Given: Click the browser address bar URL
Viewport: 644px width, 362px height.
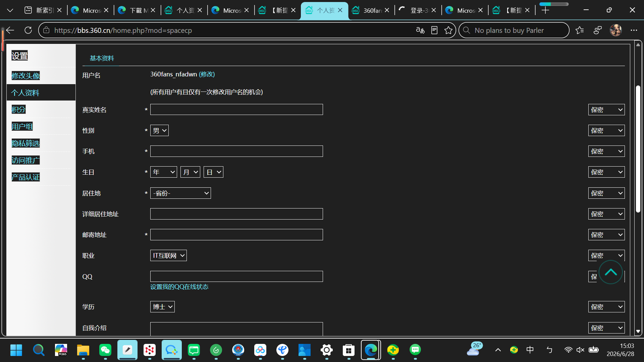Looking at the screenshot, I should point(123,30).
